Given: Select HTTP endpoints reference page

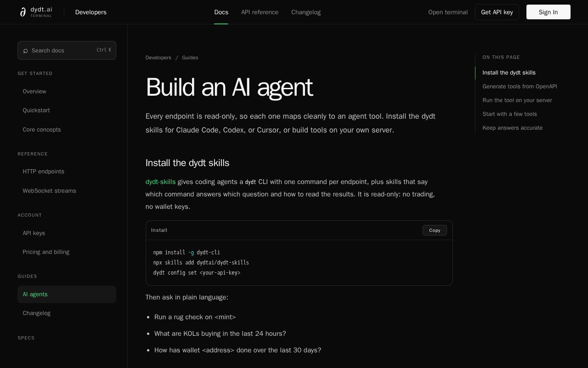Looking at the screenshot, I should coord(67,172).
